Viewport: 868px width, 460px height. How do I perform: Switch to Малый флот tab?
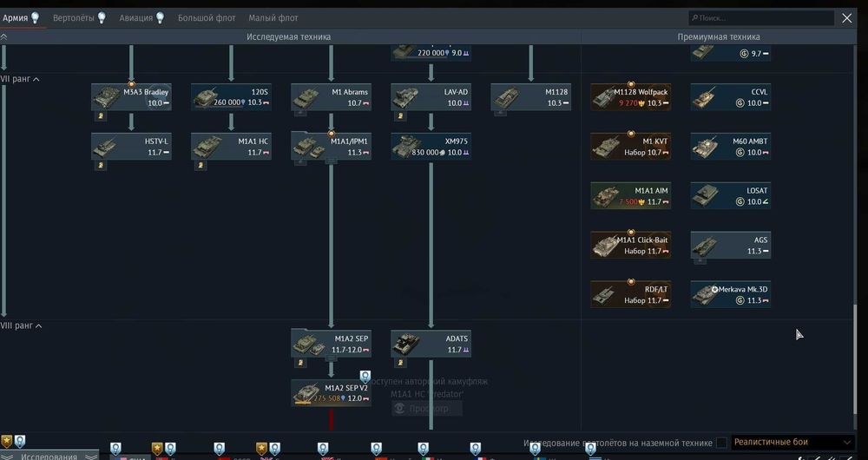point(273,17)
